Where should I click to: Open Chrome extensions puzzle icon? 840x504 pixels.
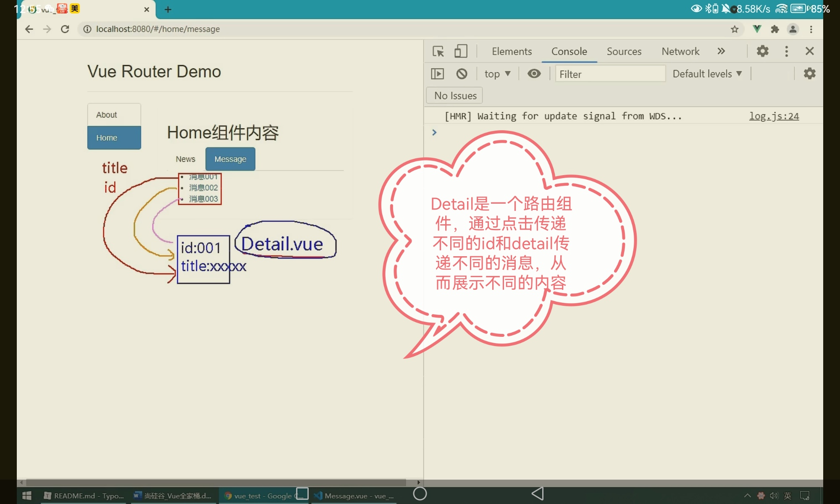click(775, 29)
